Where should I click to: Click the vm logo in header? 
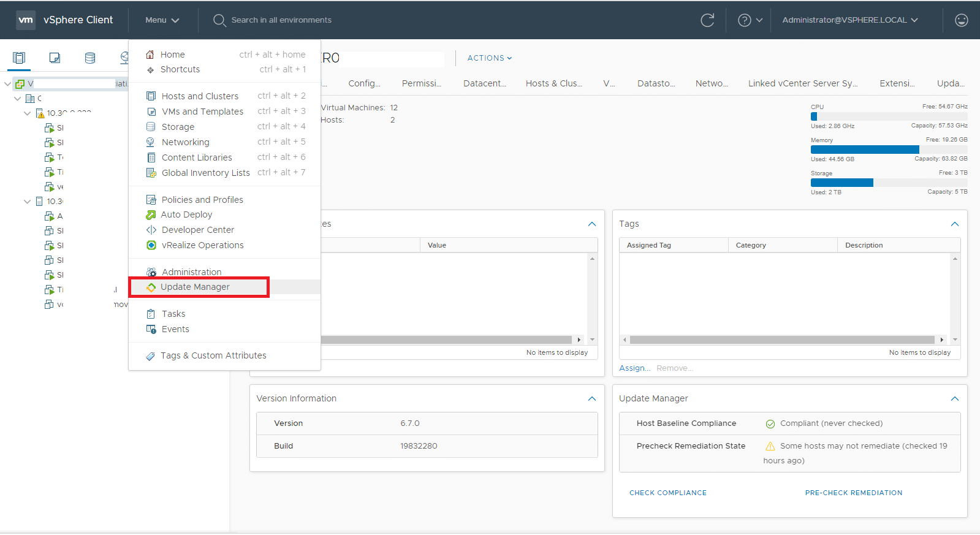tap(26, 20)
